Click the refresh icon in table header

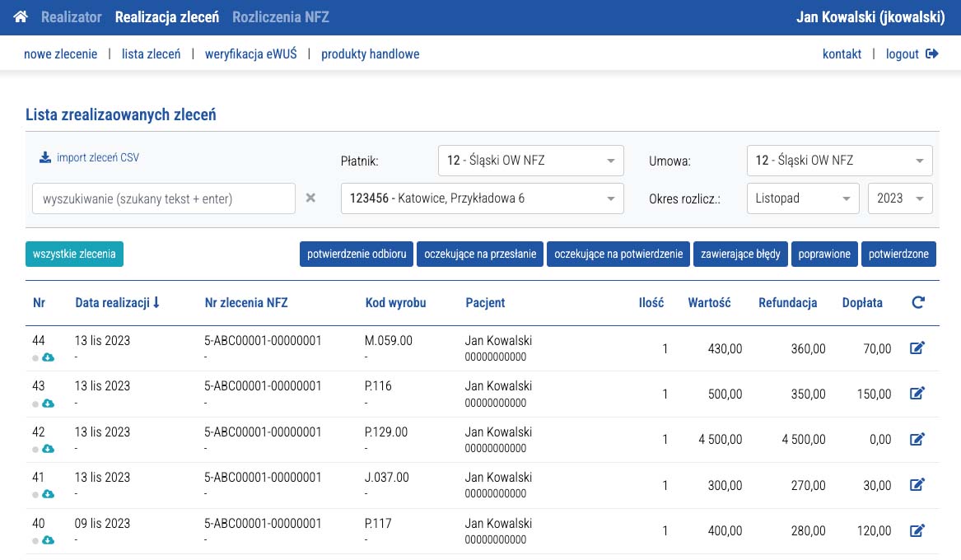point(918,303)
